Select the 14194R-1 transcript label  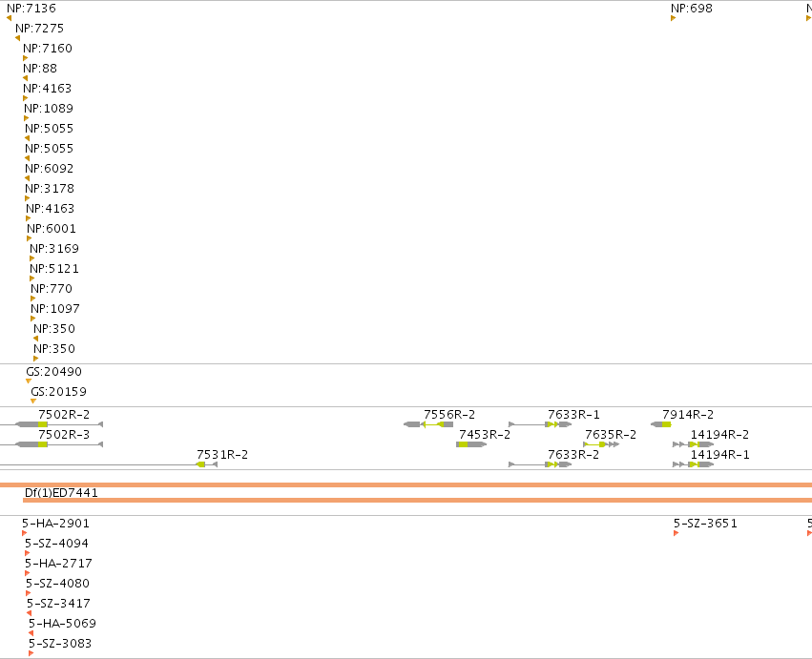point(719,455)
